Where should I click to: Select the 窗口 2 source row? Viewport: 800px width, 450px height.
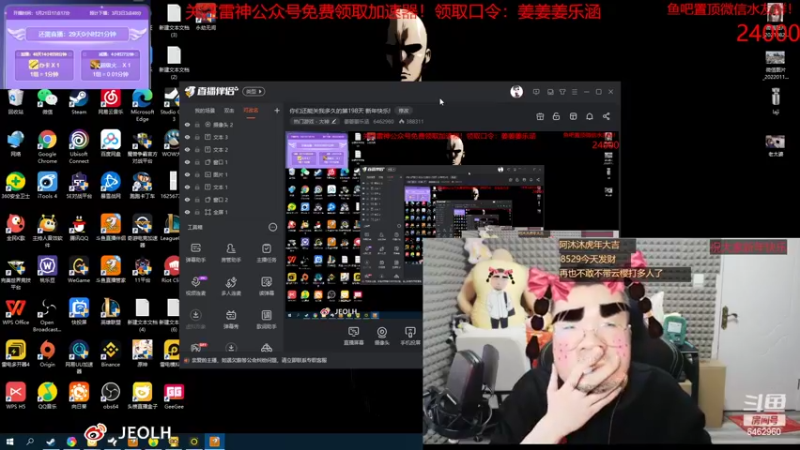pos(232,199)
